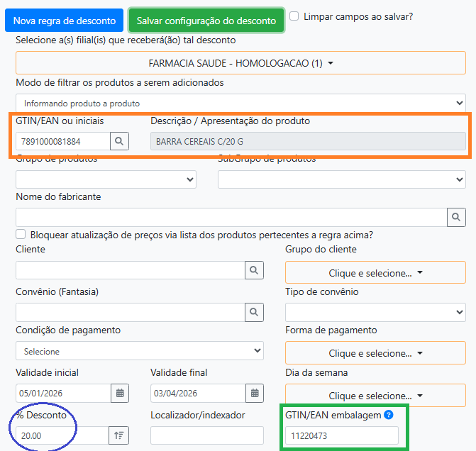This screenshot has width=476, height=451.
Task: Click the GTIN/EAN embalagem input field
Action: (x=341, y=435)
